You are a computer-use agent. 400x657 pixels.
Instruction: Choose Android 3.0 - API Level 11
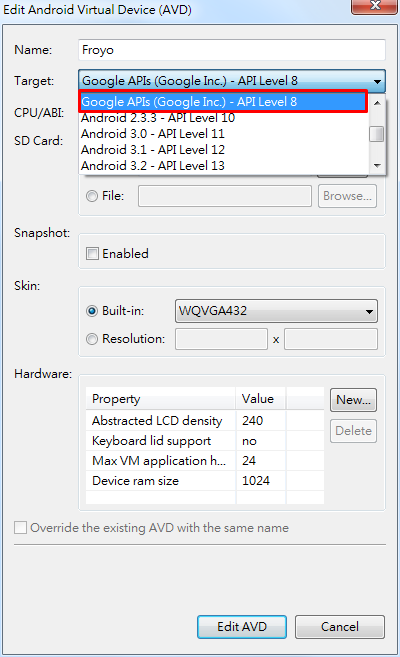point(224,134)
